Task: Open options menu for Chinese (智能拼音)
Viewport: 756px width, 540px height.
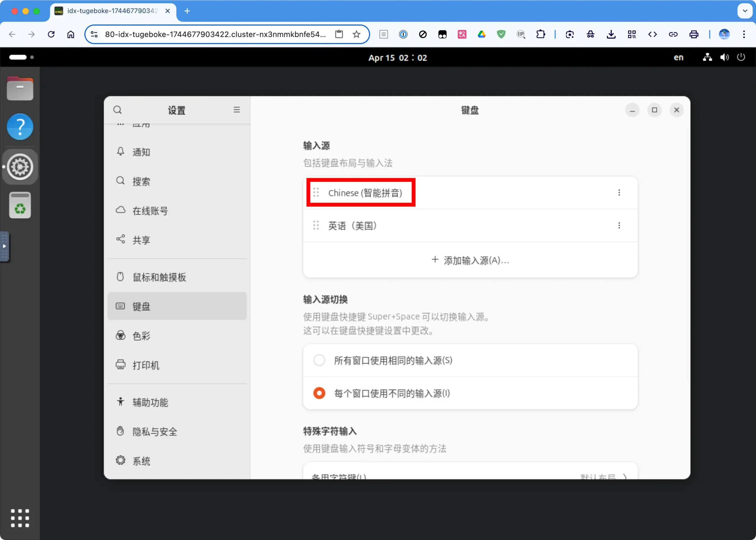Action: [x=619, y=193]
